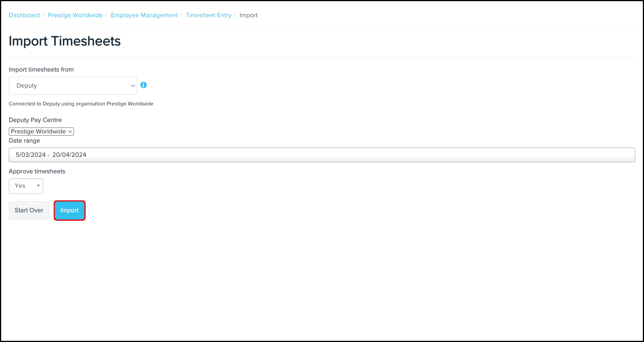644x342 pixels.
Task: Navigate to Employee Management breadcrumb
Action: coord(144,15)
